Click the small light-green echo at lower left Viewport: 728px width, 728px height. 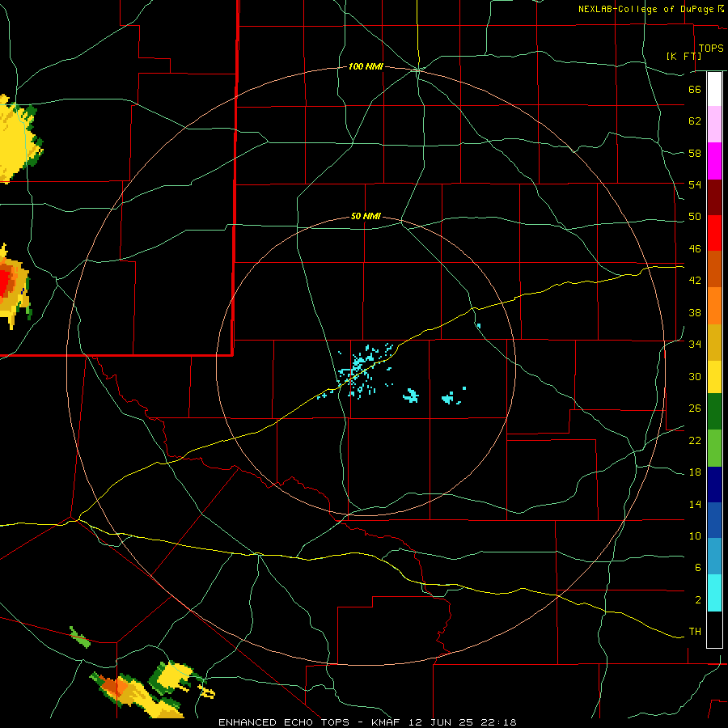tap(79, 637)
